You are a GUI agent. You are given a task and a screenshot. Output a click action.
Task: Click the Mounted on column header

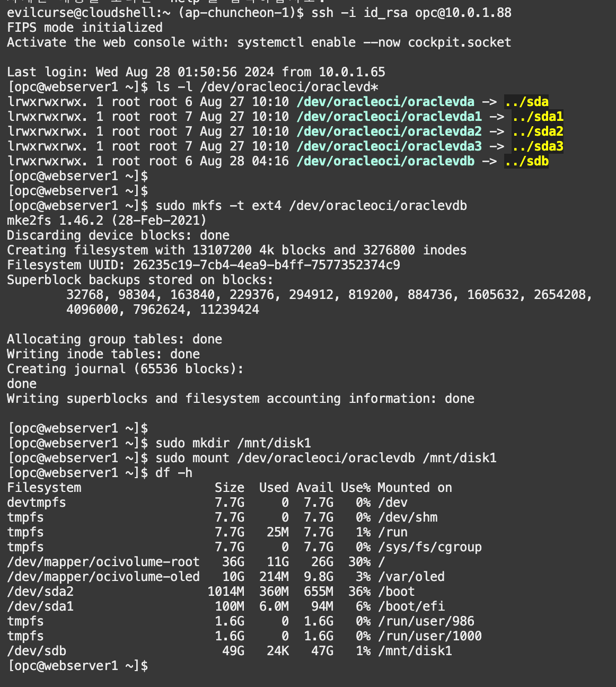pos(415,488)
